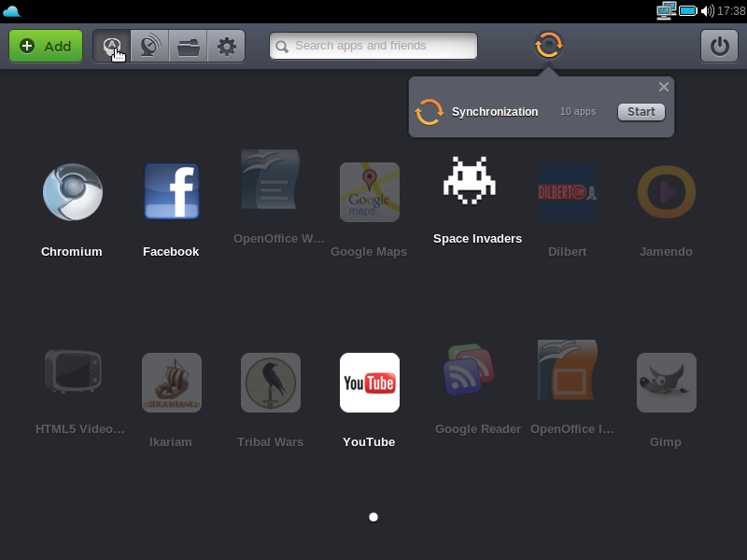
Task: Open the settings gear tab
Action: [226, 46]
